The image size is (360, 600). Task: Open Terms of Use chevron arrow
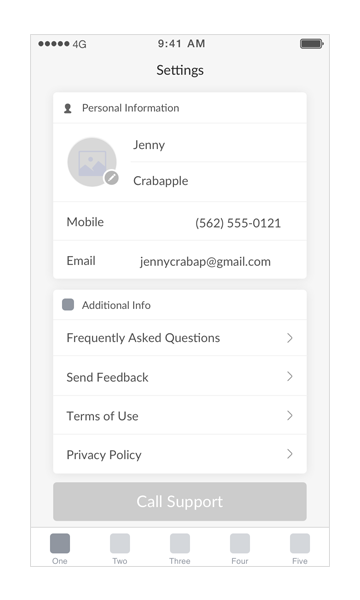coord(290,416)
